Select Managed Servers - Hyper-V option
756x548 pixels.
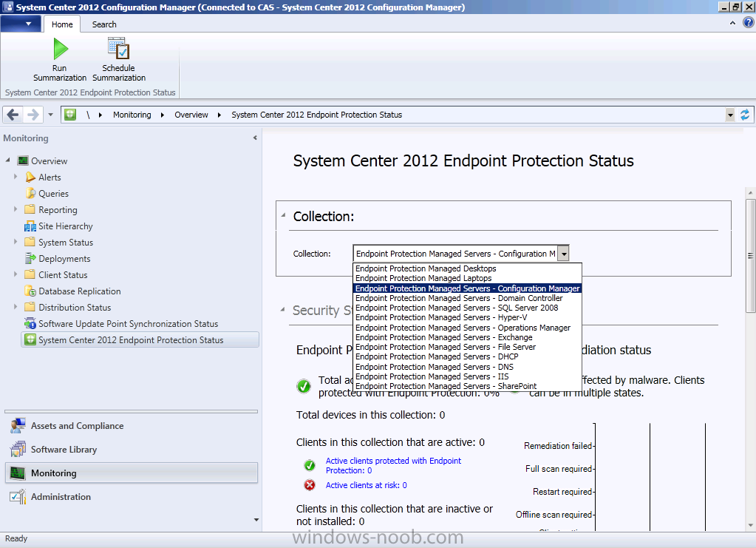pos(467,317)
